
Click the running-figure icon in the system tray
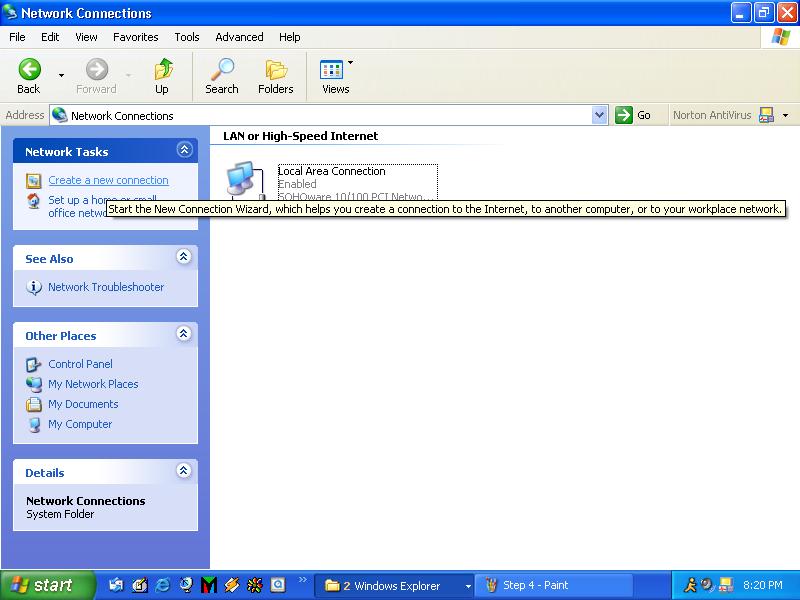pos(690,585)
